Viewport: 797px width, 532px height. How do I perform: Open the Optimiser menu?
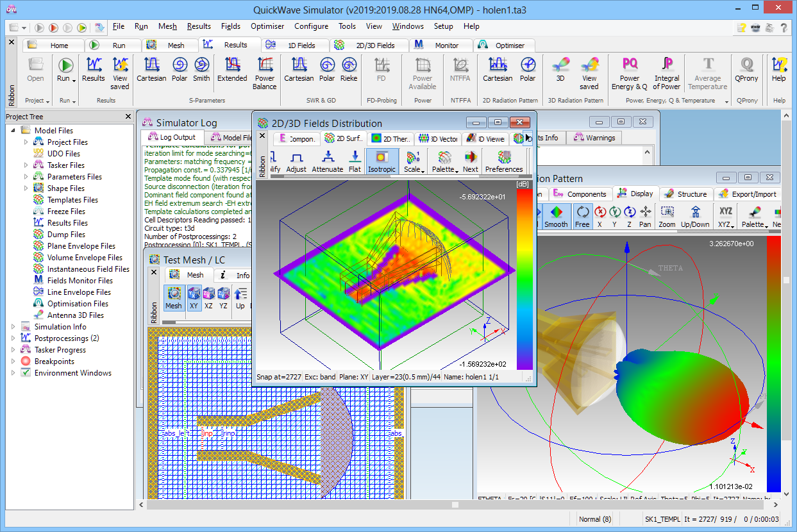(267, 26)
